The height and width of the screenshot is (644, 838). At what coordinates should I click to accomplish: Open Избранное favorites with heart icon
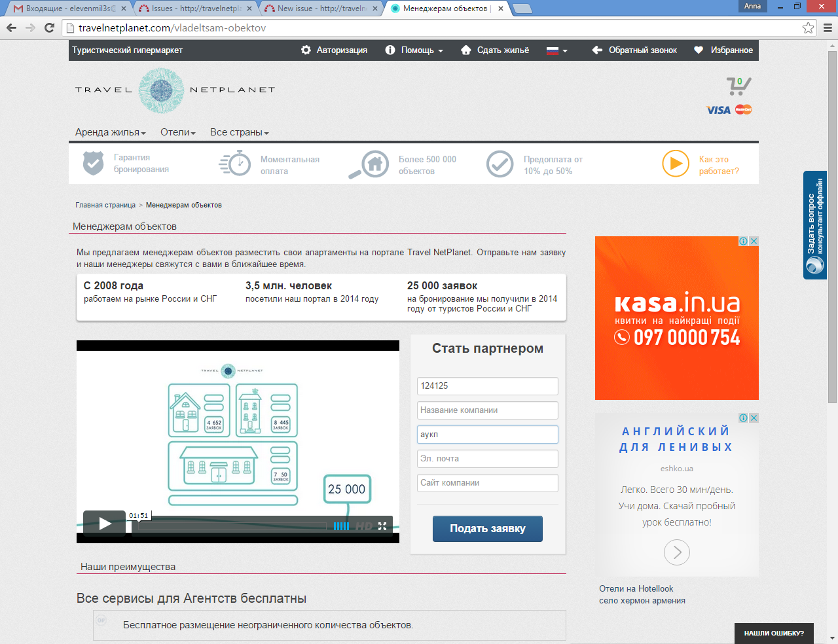coord(723,50)
